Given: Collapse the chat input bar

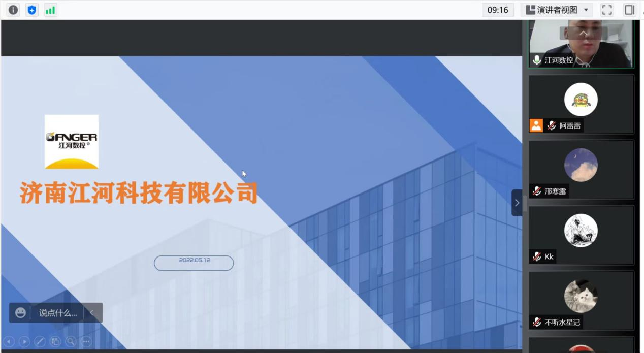Looking at the screenshot, I should 92,313.
